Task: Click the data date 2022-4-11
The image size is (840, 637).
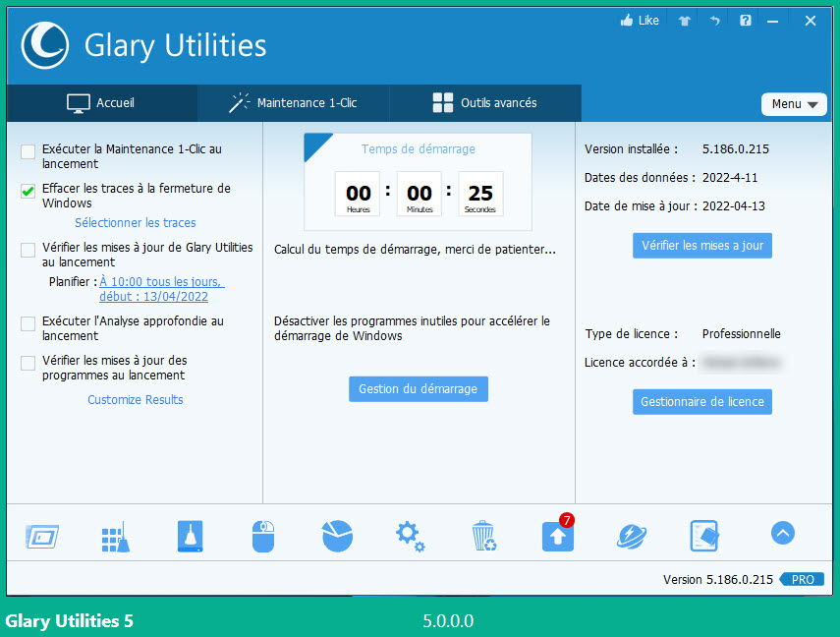Action: (730, 178)
